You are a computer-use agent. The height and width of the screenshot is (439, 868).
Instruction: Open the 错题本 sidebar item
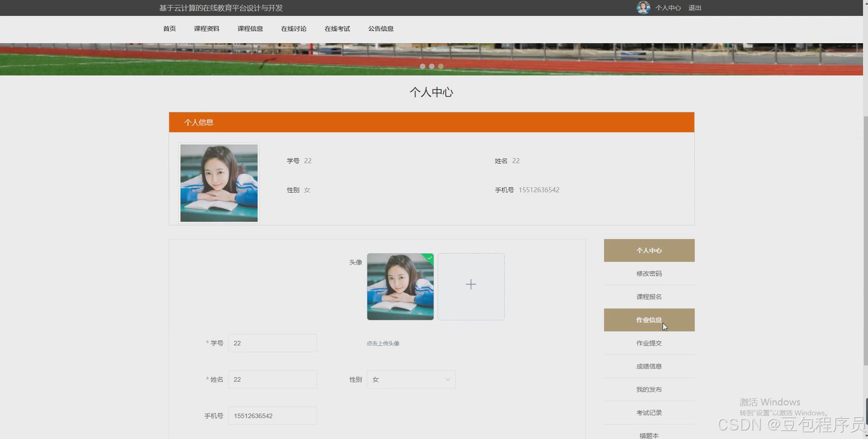point(649,434)
